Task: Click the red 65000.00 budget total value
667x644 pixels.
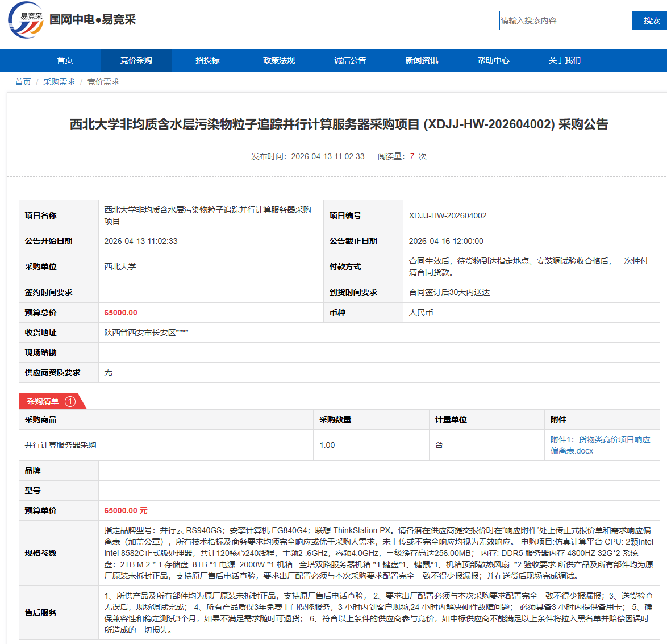Action: pos(120,313)
